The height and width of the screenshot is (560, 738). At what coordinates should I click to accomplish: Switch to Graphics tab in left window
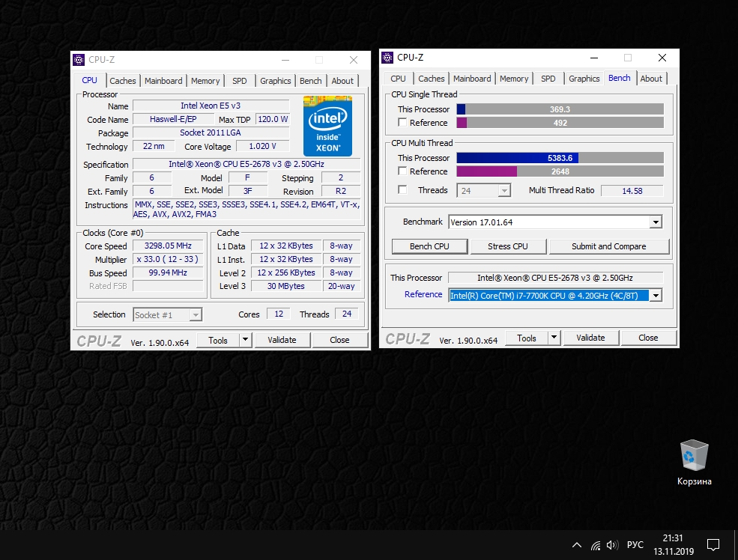(275, 81)
